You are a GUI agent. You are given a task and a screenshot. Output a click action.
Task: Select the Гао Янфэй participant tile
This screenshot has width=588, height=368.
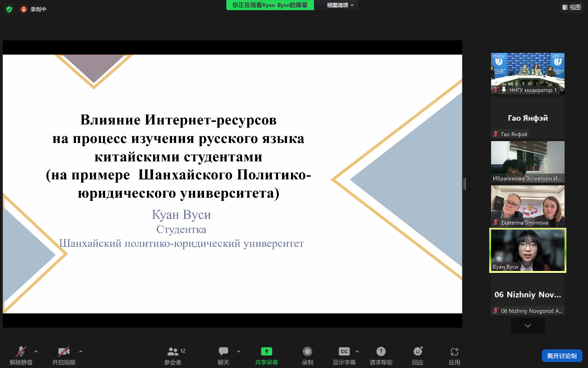[528, 118]
